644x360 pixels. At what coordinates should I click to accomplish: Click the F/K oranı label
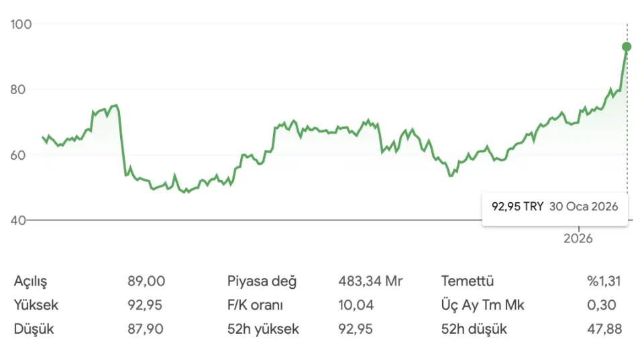point(255,305)
